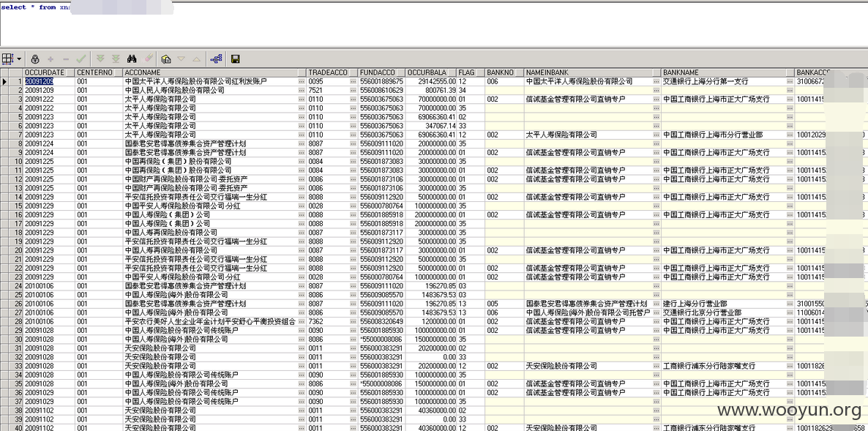
Task: Select the OCCURBALA value 150000000.00 in row 30
Action: (430, 339)
